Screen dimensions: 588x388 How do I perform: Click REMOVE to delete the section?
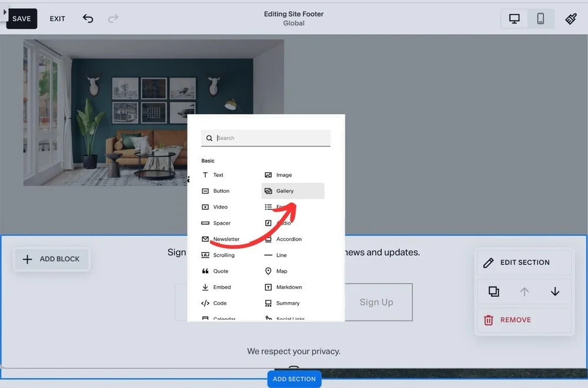pyautogui.click(x=524, y=320)
